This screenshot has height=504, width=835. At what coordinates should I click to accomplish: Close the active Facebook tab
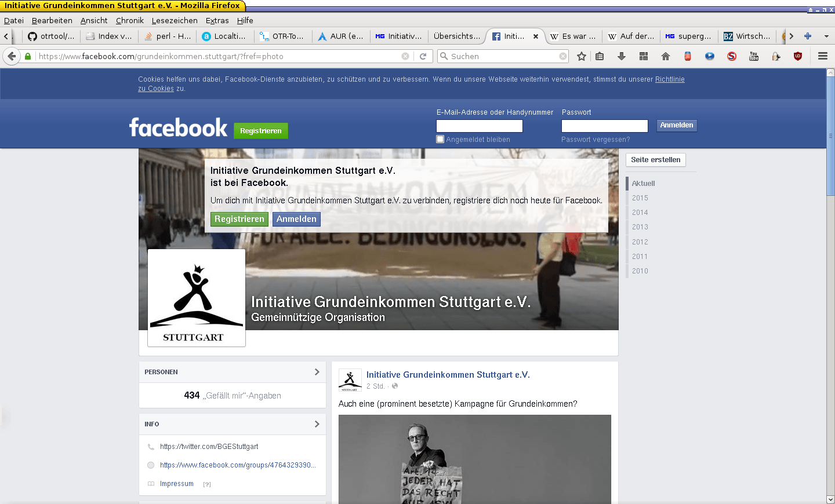coord(536,36)
